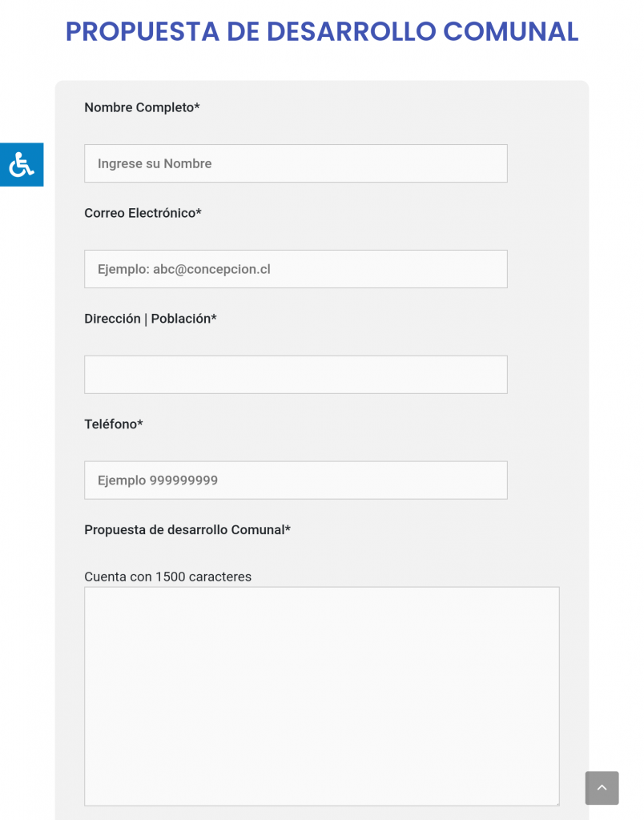Click inside the large proposal text area
644x820 pixels.
click(x=322, y=696)
